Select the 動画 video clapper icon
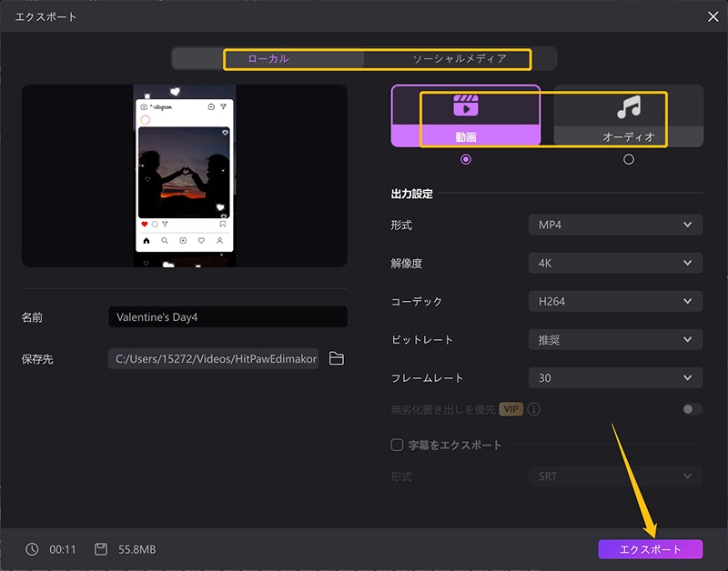The width and height of the screenshot is (728, 571). (466, 105)
